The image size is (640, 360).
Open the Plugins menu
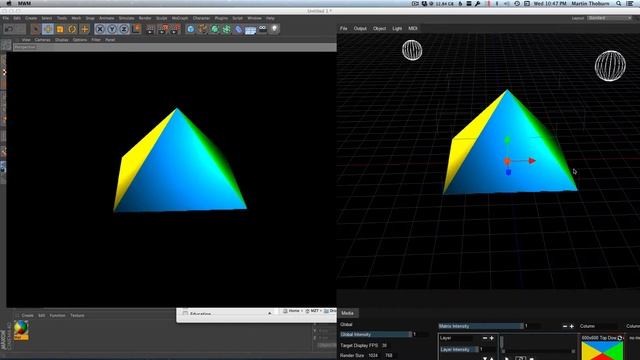click(221, 18)
